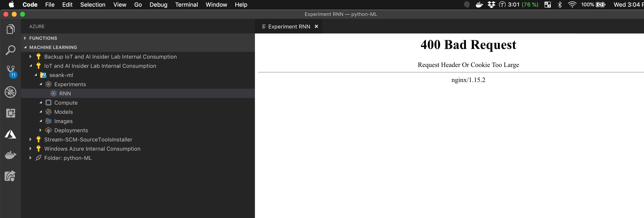
Task: Select the Models tree item
Action: 138,112
